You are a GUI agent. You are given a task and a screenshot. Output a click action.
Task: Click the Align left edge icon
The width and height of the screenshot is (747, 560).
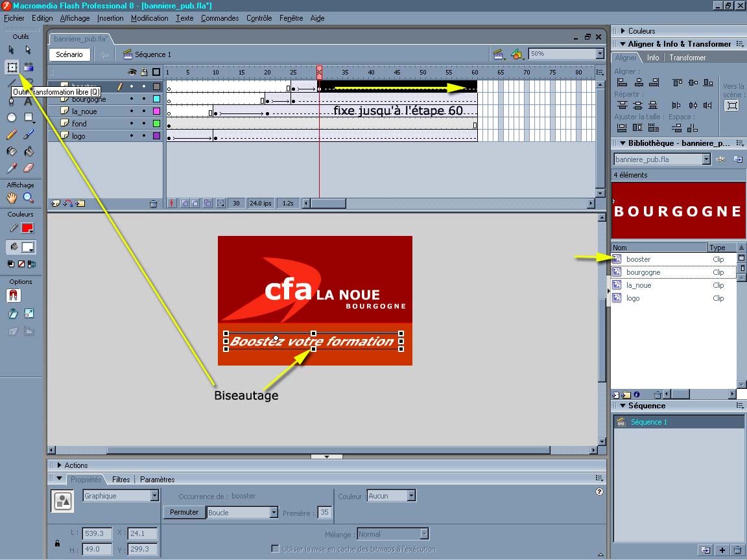pos(622,83)
